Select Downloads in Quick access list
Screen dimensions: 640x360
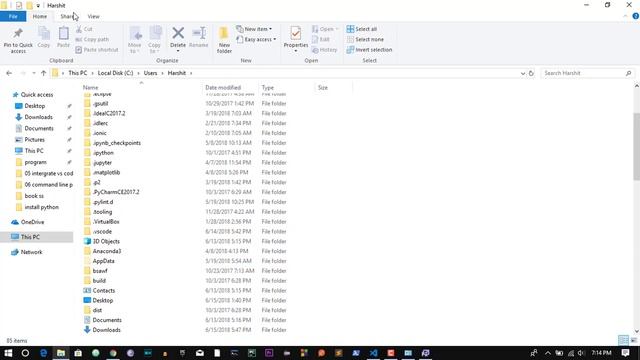tap(38, 117)
